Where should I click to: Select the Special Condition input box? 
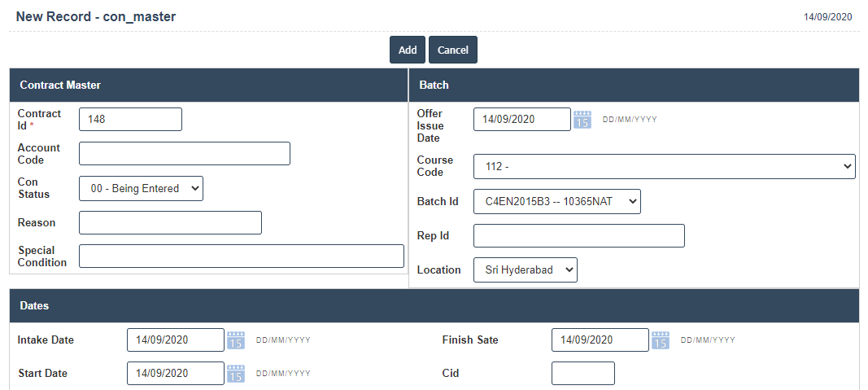click(x=242, y=256)
